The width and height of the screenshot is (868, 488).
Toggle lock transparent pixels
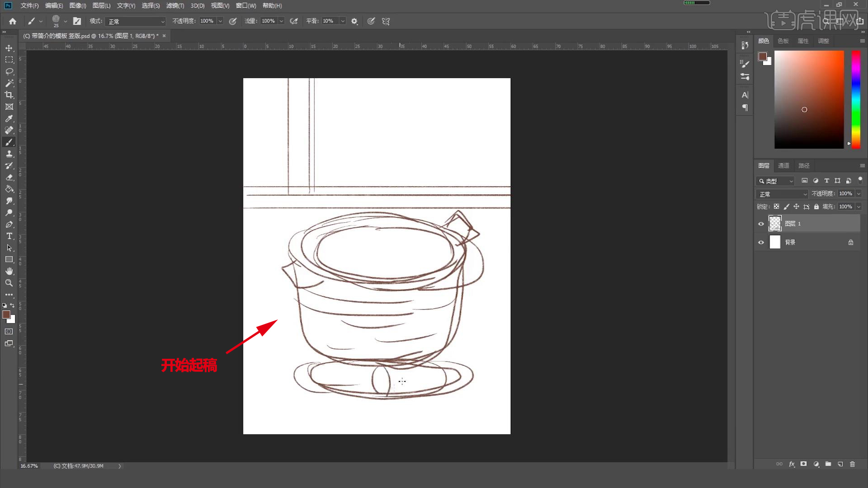coord(777,206)
